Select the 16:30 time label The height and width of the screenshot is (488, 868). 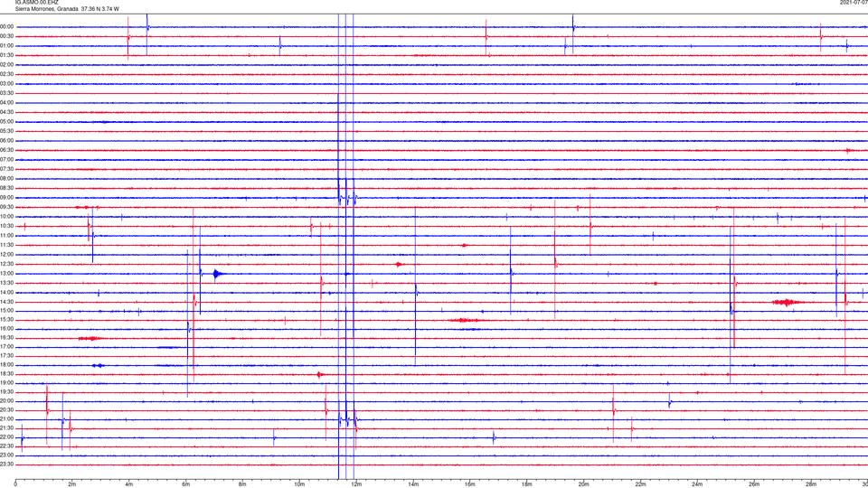(x=7, y=338)
